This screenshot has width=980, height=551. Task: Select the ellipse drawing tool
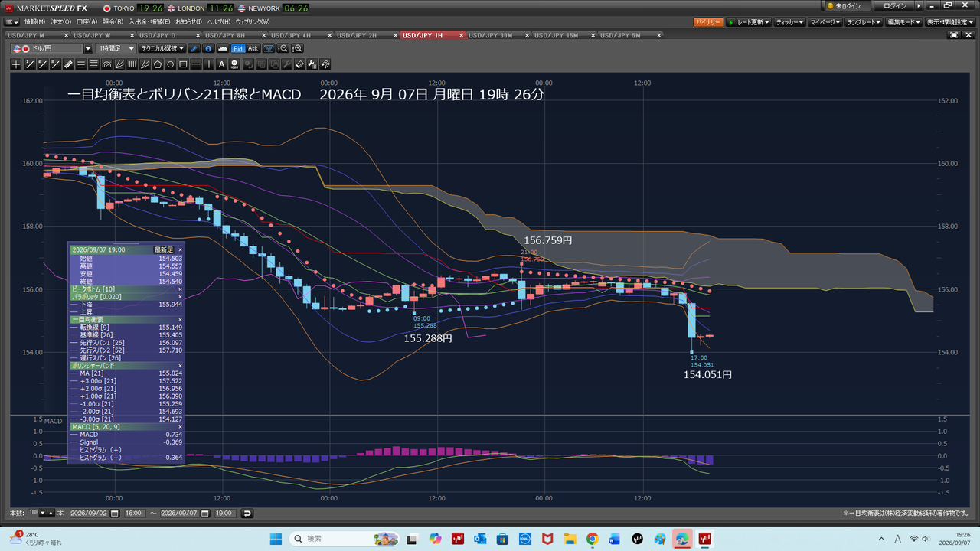(x=171, y=64)
